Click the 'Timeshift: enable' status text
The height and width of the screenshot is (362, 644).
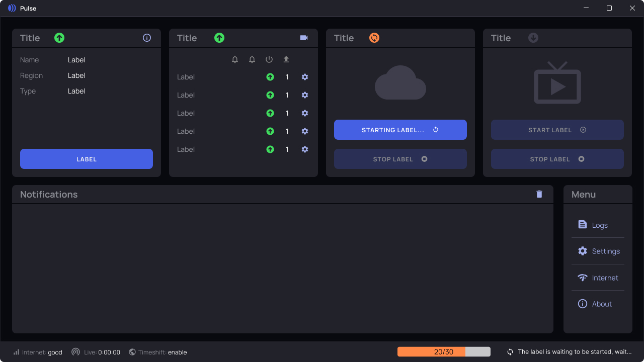[x=163, y=352]
